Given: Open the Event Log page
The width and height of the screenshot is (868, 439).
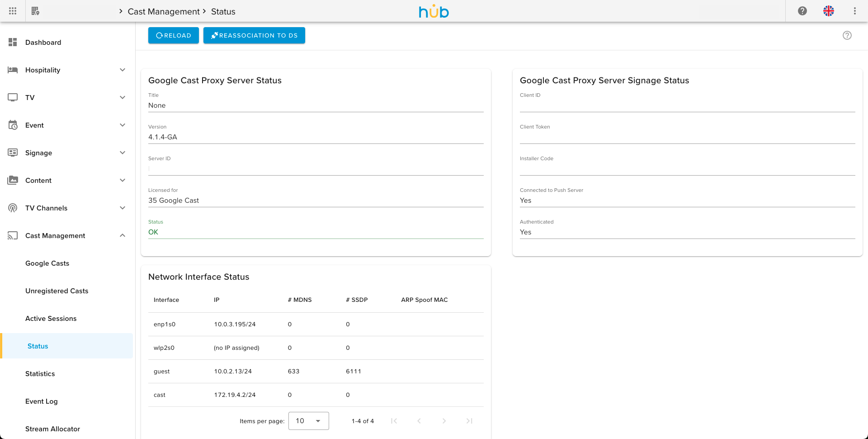Looking at the screenshot, I should (x=41, y=401).
